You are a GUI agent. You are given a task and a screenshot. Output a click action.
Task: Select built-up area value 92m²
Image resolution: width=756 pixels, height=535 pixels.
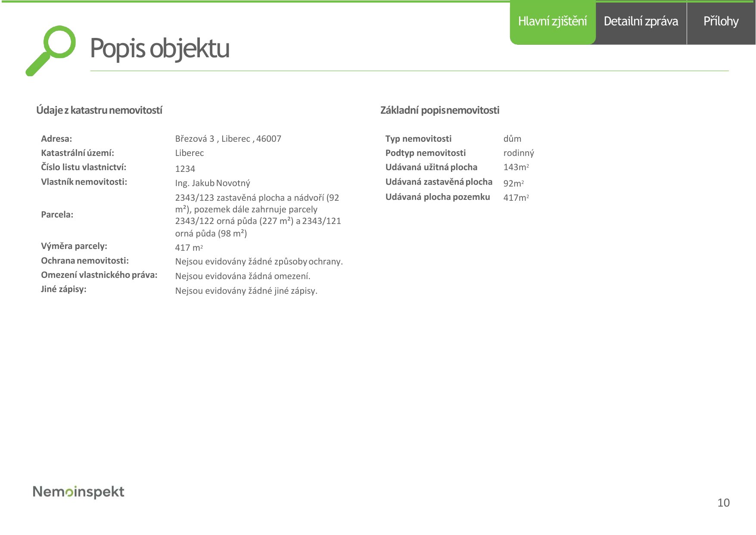(x=513, y=184)
